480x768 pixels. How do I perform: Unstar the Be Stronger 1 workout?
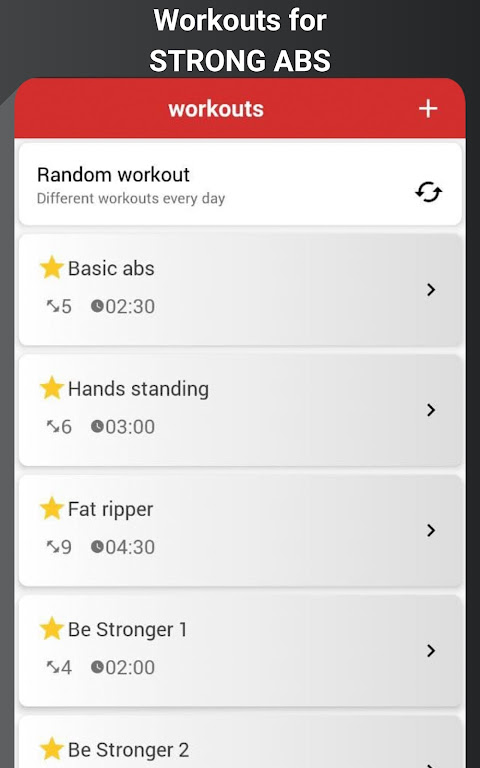(x=52, y=629)
